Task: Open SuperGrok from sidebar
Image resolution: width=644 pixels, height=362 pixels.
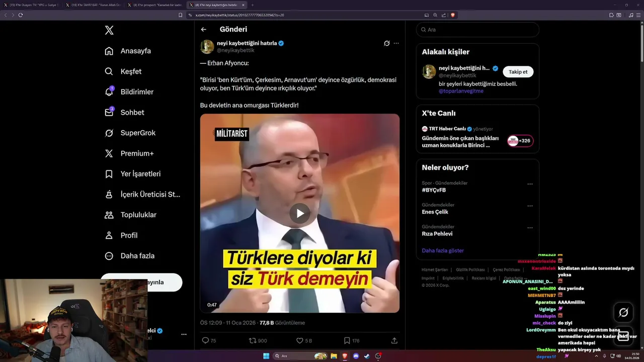Action: coord(130,133)
